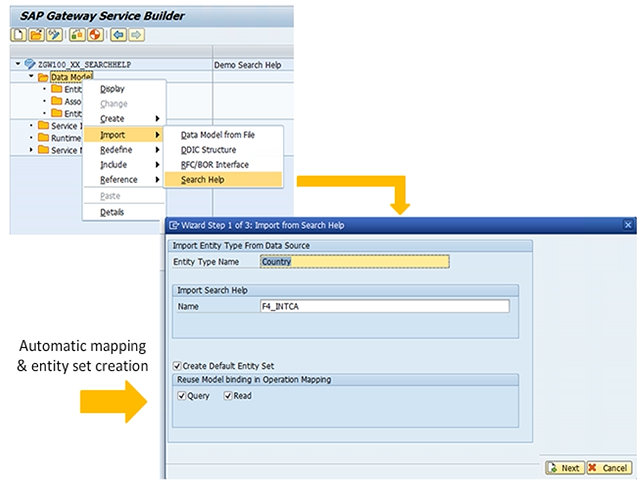Click the Entity Type Name field
Viewport: 639px width, 489px height.
(x=354, y=262)
